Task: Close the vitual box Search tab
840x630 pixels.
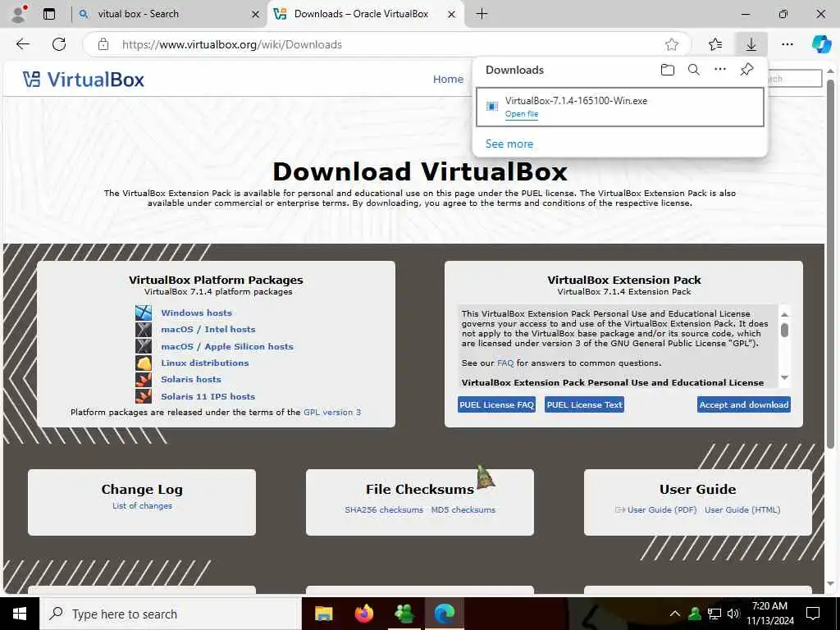Action: click(256, 15)
